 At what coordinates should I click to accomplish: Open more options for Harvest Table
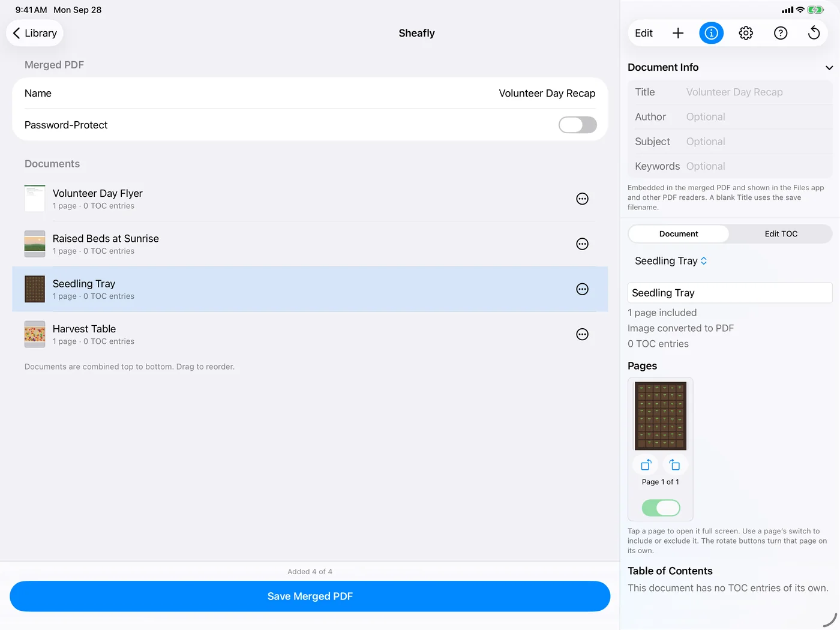[582, 334]
